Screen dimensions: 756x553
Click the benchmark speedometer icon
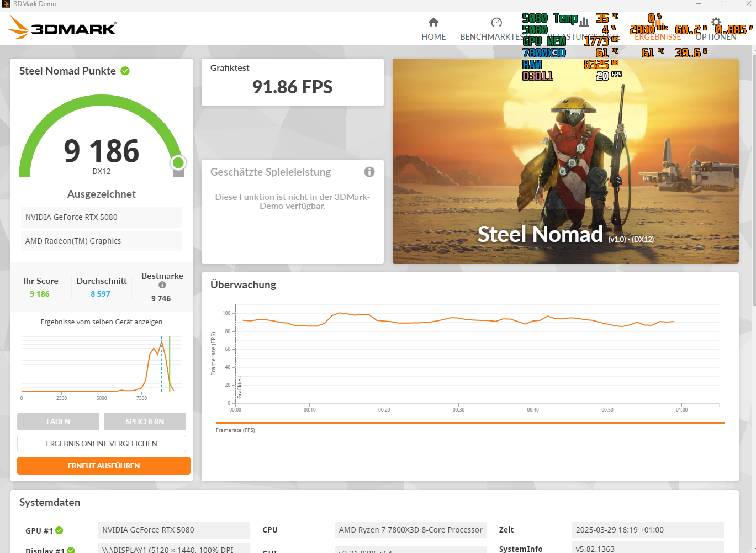tap(496, 22)
